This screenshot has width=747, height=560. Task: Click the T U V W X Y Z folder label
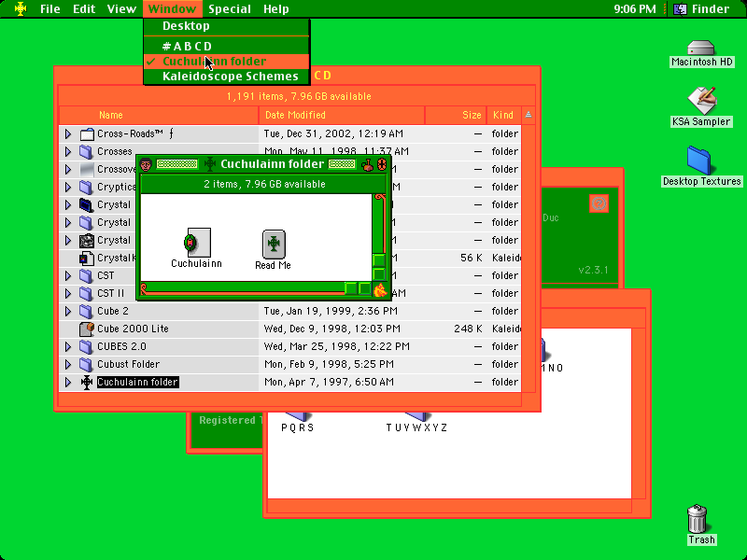tap(416, 427)
